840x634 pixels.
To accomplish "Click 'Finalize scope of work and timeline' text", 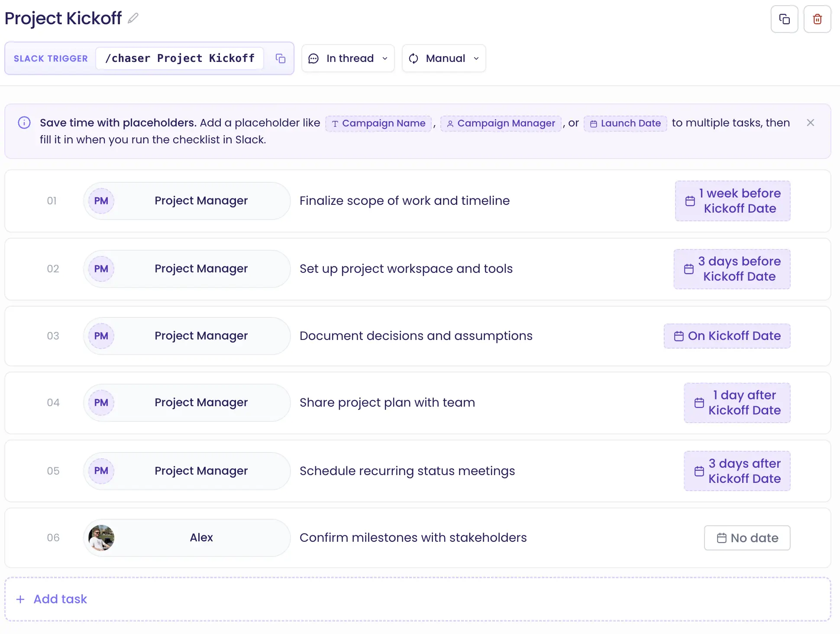I will pos(404,201).
